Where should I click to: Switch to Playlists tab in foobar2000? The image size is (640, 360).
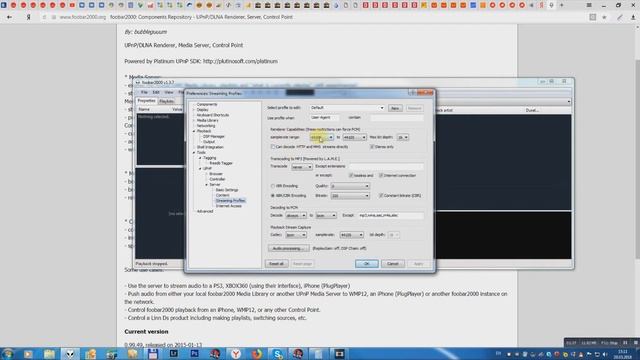point(167,101)
